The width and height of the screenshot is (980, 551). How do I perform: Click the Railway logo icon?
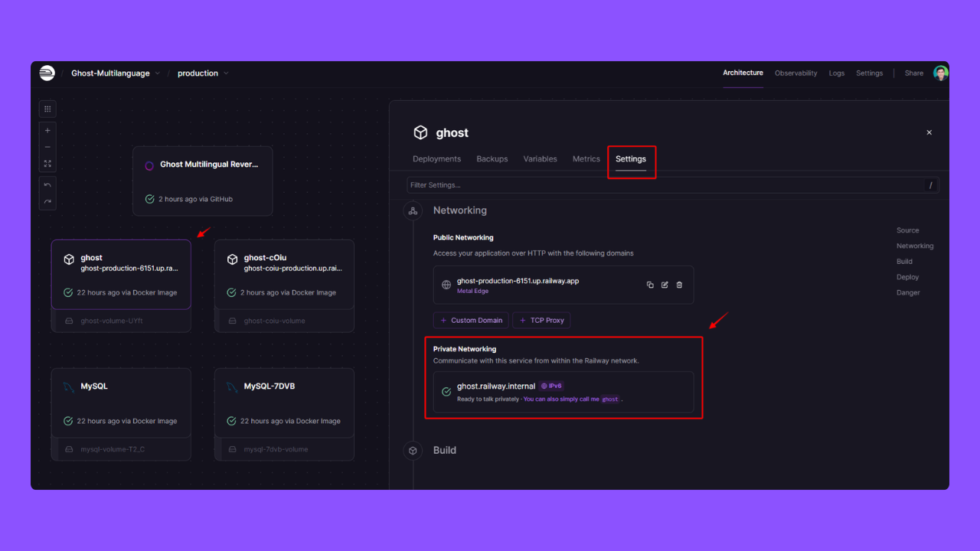click(x=47, y=73)
